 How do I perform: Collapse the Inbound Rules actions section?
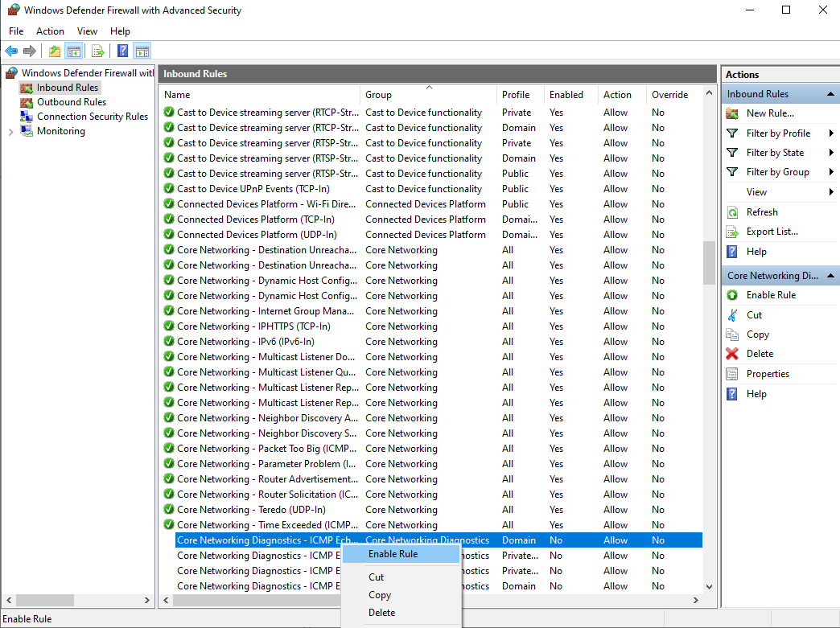click(x=830, y=94)
